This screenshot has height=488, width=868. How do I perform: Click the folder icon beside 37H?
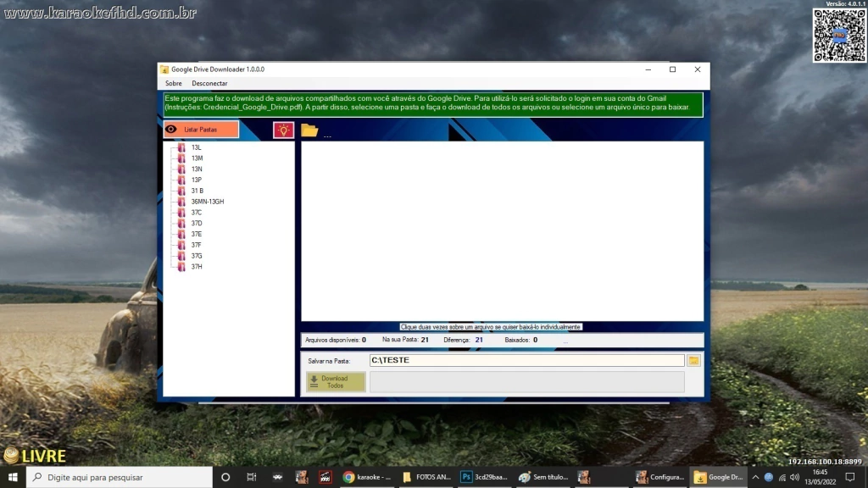(x=181, y=267)
